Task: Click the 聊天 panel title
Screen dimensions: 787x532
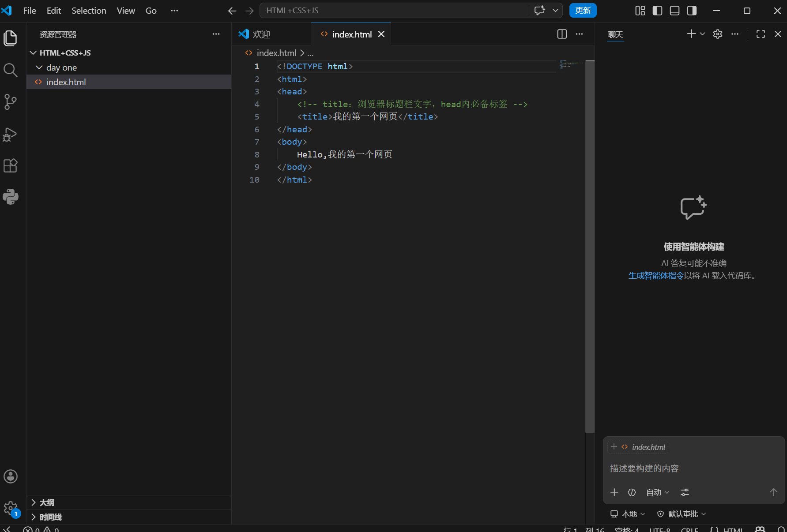Action: (x=615, y=34)
